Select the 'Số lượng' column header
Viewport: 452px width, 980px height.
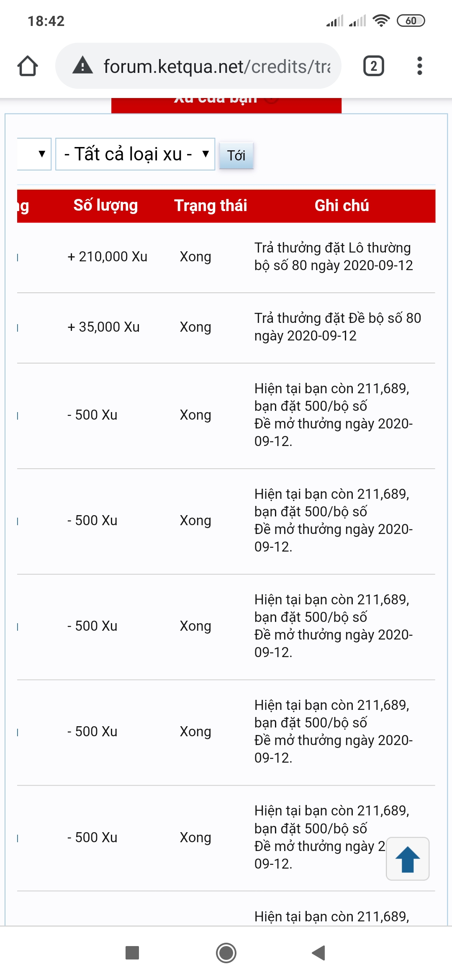point(105,206)
